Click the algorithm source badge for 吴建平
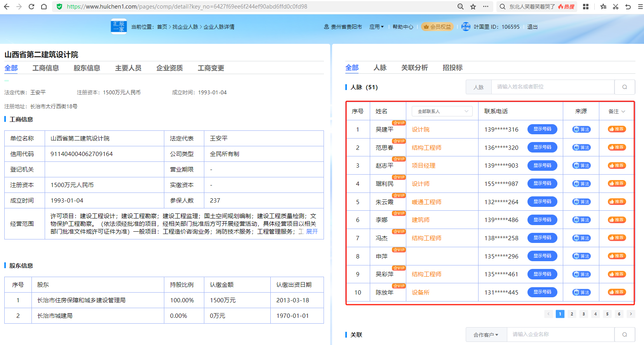 pos(581,129)
